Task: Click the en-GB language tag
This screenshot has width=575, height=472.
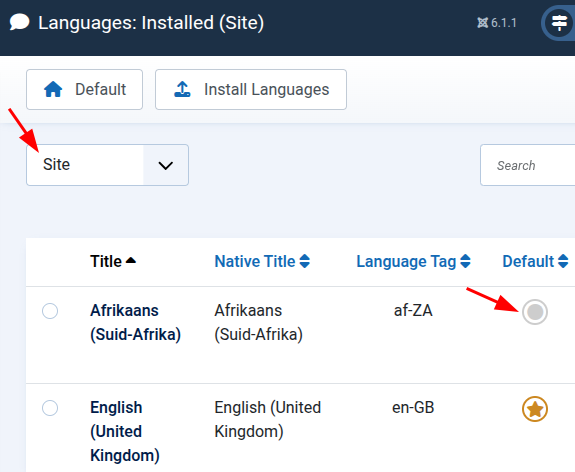Action: tap(413, 407)
